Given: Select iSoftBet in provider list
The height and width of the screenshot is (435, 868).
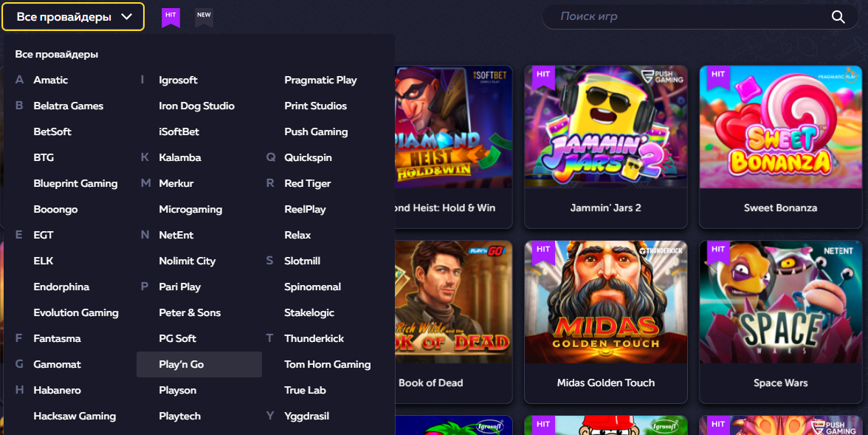Looking at the screenshot, I should pyautogui.click(x=179, y=132).
